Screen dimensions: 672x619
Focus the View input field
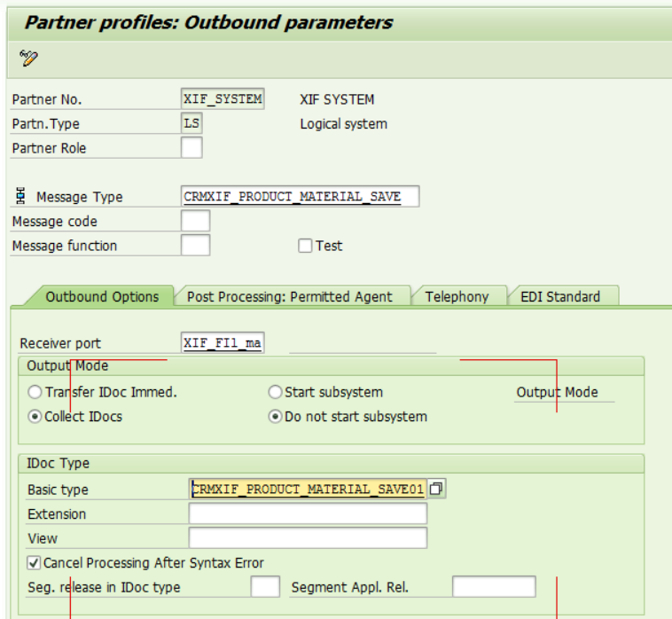click(308, 538)
